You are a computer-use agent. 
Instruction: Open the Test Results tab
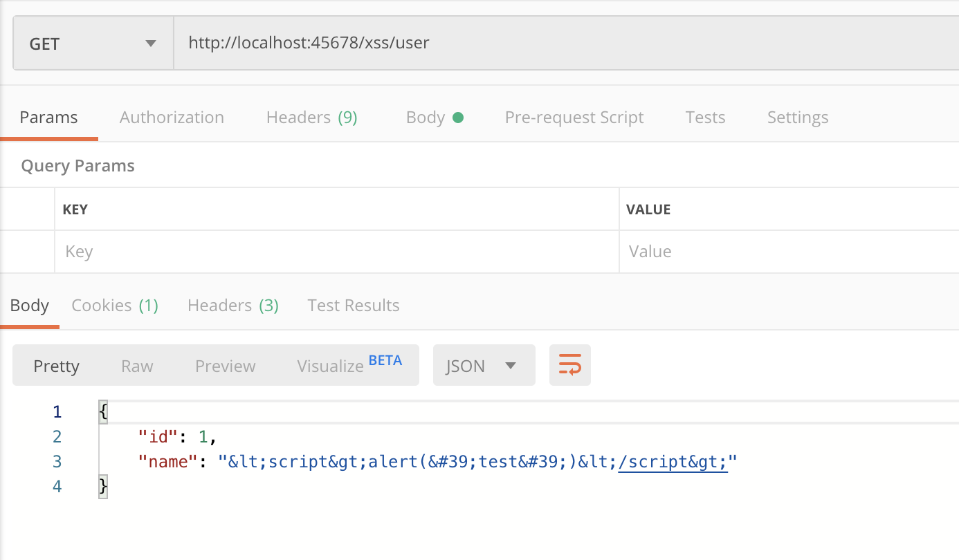click(x=353, y=306)
